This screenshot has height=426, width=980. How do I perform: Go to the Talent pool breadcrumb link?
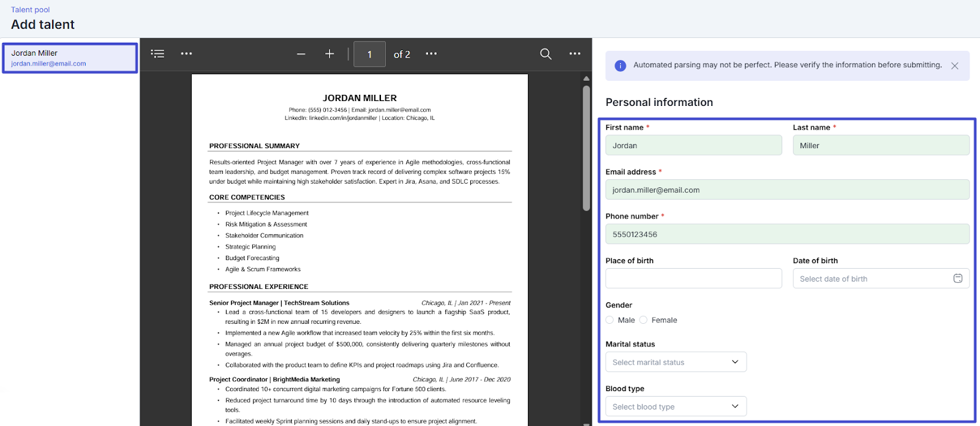point(30,10)
